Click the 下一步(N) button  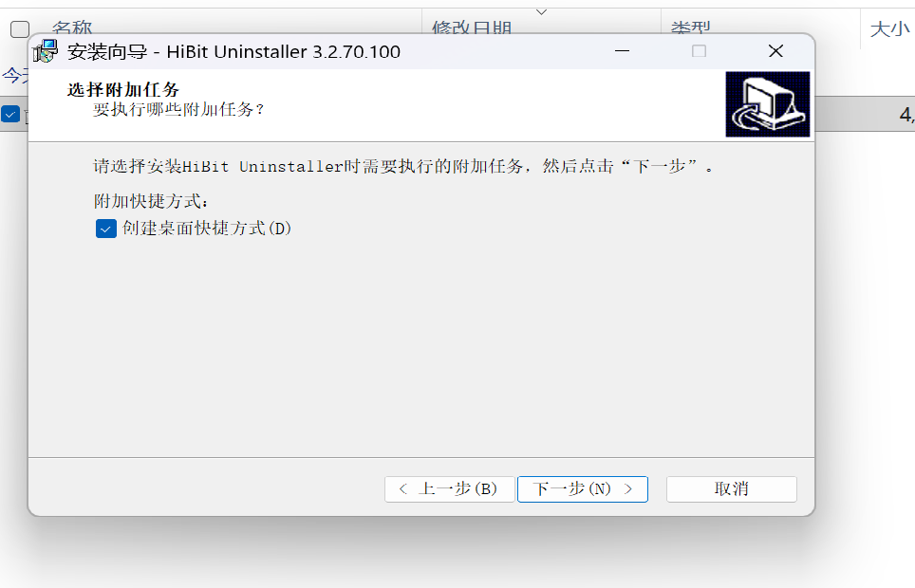[583, 488]
